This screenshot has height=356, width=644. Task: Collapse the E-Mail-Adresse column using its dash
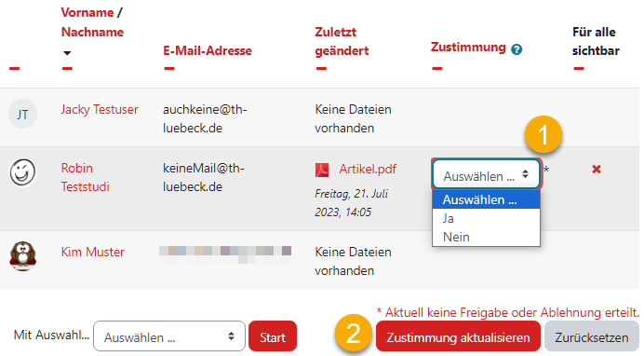pos(169,68)
